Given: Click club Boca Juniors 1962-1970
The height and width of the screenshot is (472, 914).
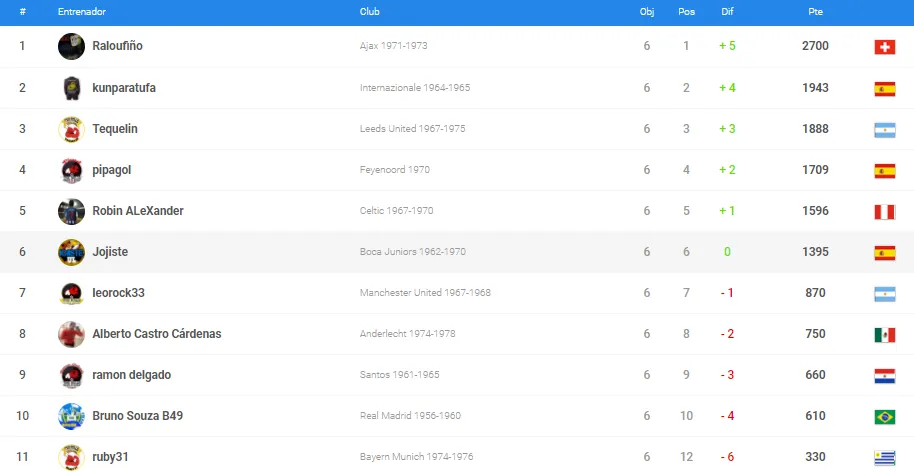Looking at the screenshot, I should [413, 252].
